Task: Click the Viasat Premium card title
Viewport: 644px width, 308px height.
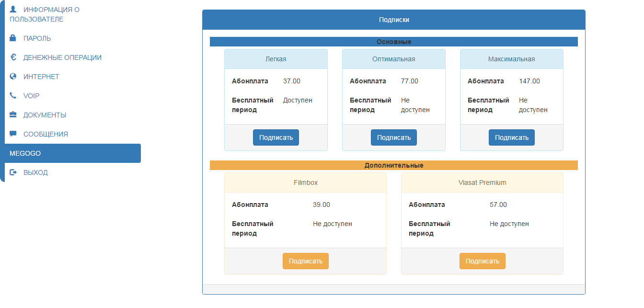Action: point(483,183)
